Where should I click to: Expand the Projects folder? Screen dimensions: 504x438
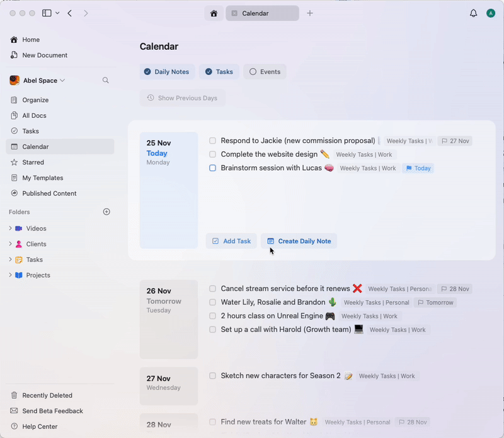pyautogui.click(x=11, y=275)
